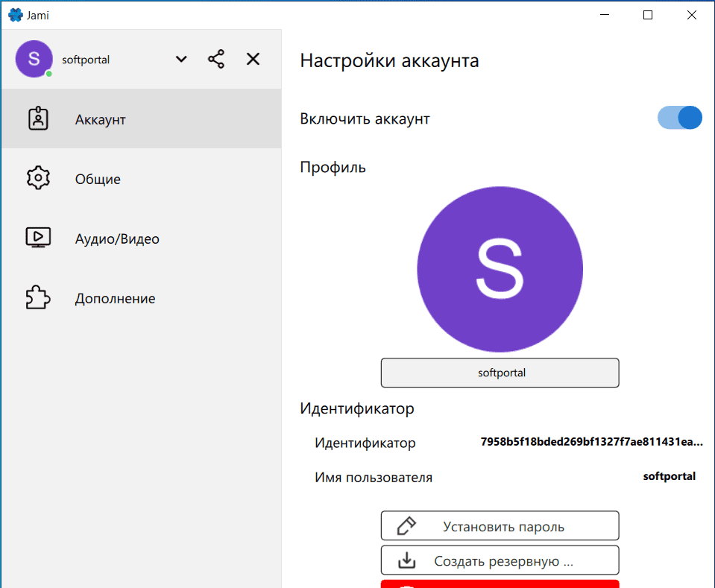
Task: Edit the softportal display name field
Action: (x=500, y=373)
